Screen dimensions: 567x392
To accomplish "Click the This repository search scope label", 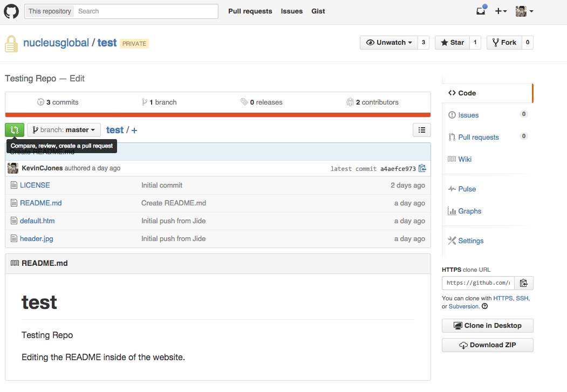I will tap(50, 11).
